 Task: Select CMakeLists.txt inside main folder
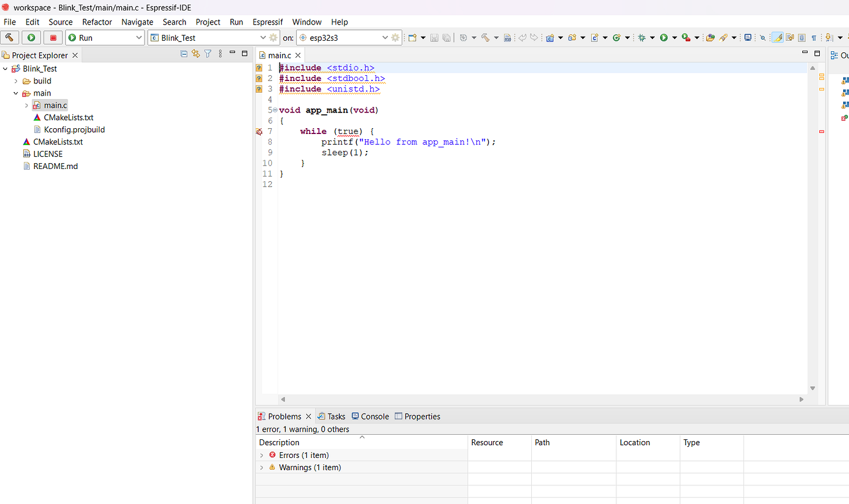[x=68, y=117]
